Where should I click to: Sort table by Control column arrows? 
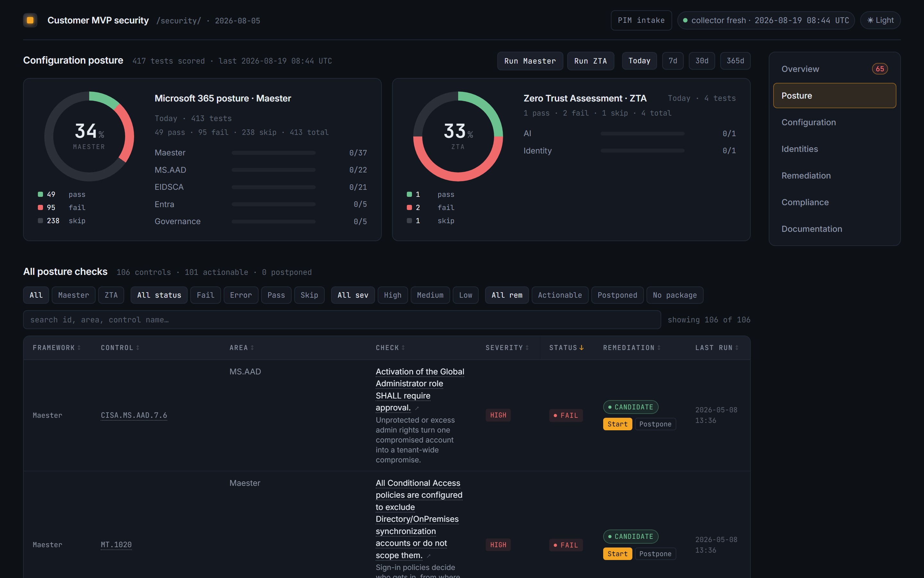click(x=138, y=347)
